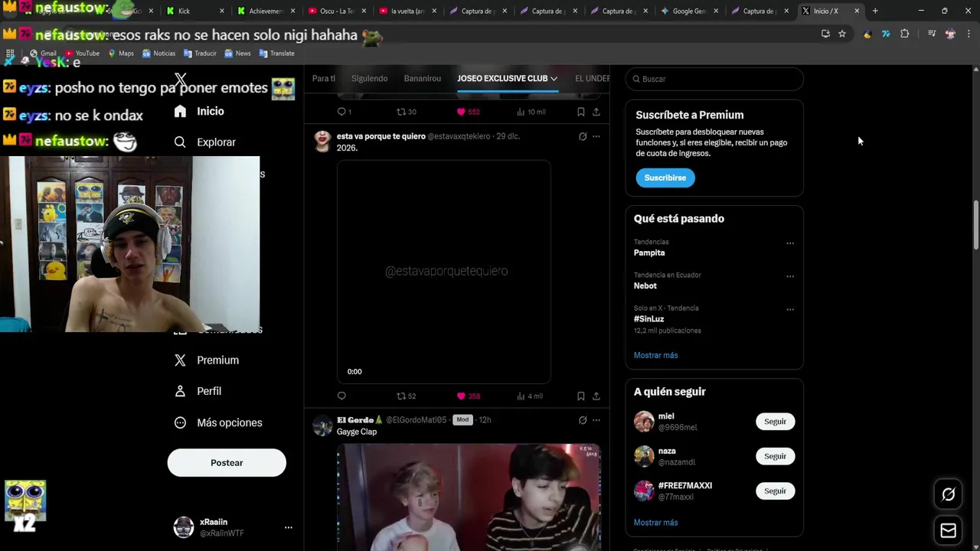Open Grok floating button at bottom right
Viewport: 980px width, 551px height.
(948, 494)
